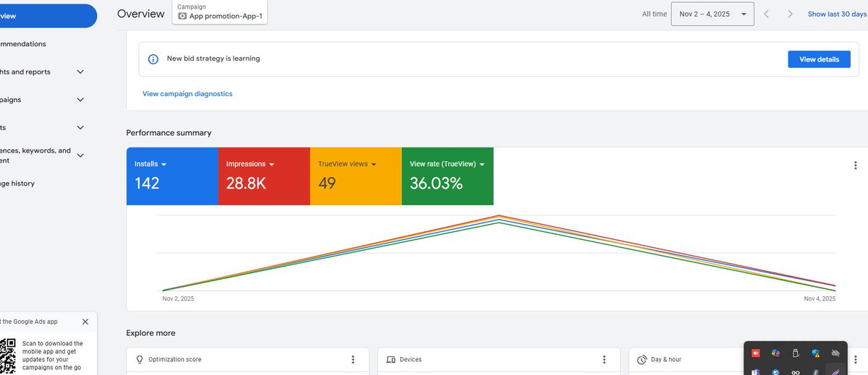Screen dimensions: 868x375
Task: Click the 'Nov 4, 2025' axis label
Action: point(820,298)
